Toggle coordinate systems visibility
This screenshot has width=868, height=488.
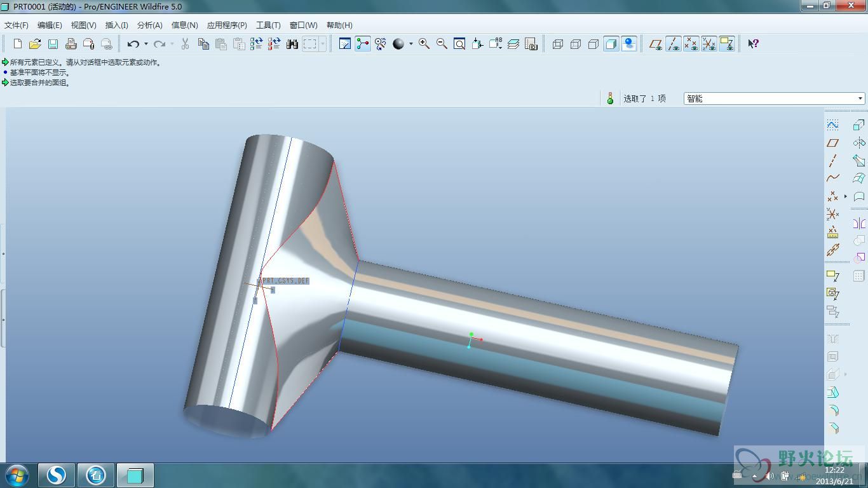point(709,44)
